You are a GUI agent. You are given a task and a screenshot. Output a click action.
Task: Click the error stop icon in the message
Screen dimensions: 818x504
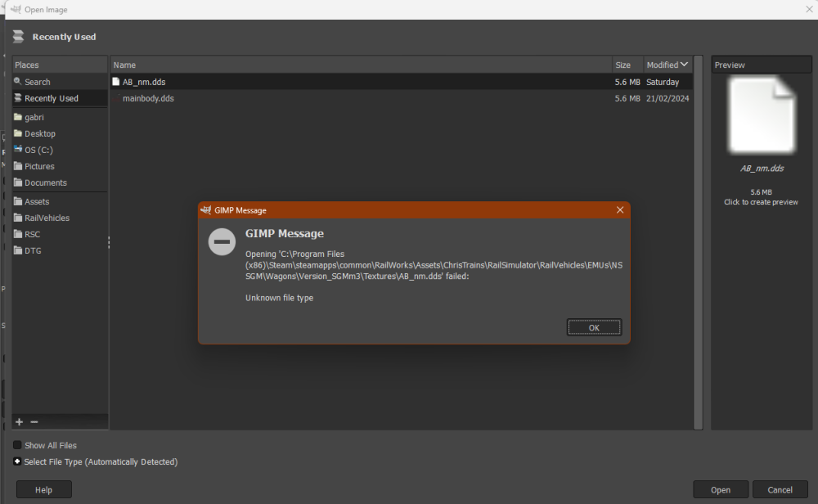point(222,242)
